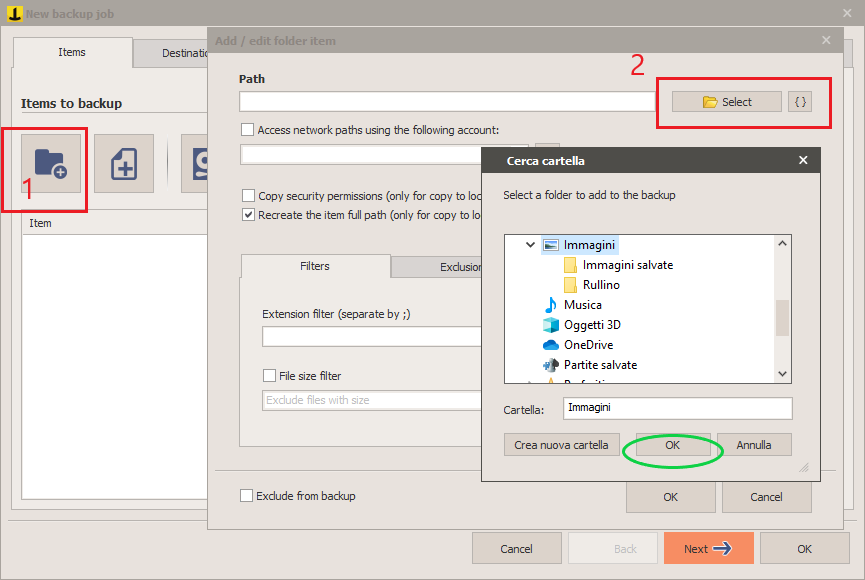The image size is (865, 580).
Task: Click the folder tree scrollbar thumb
Action: pos(782,317)
